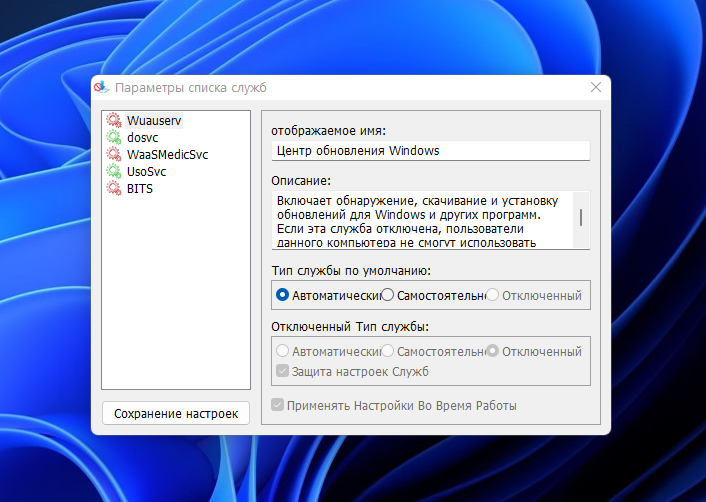This screenshot has width=706, height=502.
Task: Click the red gear icon beside BITS
Action: tap(114, 189)
